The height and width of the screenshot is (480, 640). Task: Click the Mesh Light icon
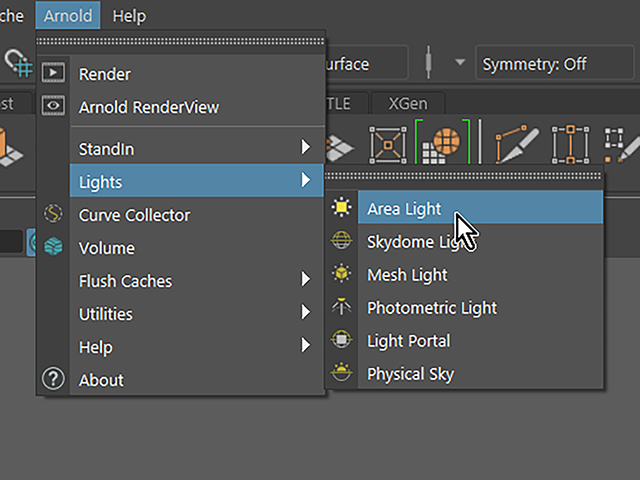pos(341,273)
